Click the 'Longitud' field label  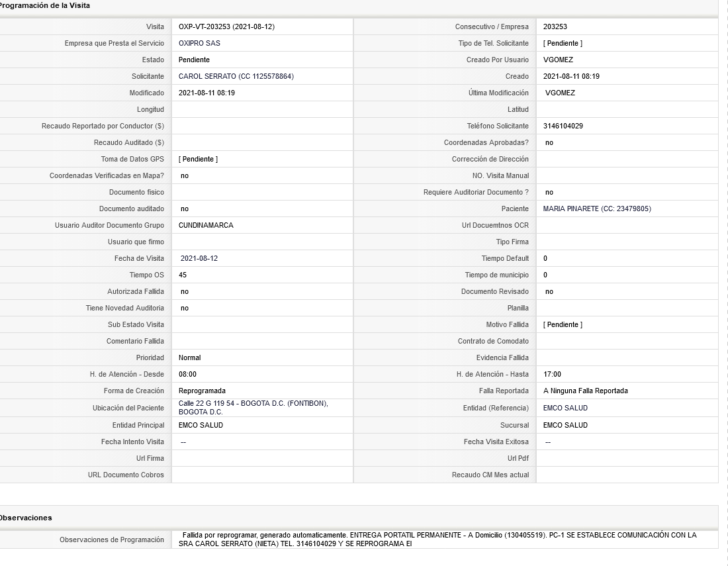point(150,110)
